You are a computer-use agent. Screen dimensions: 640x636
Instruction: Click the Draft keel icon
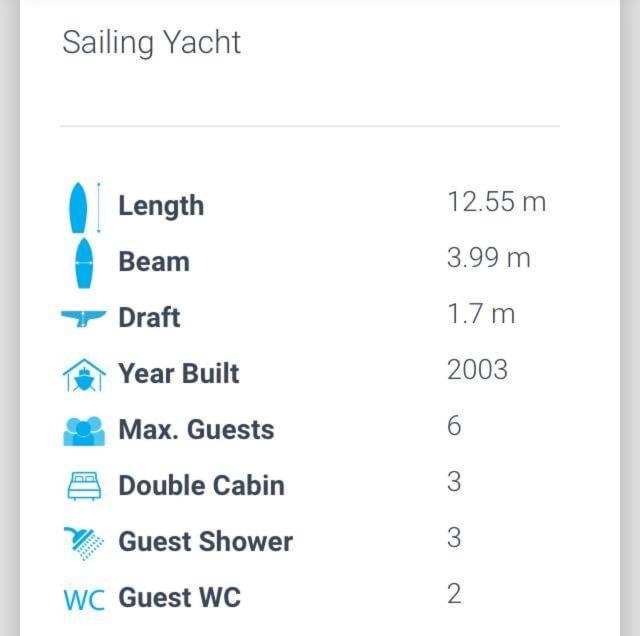click(x=84, y=318)
